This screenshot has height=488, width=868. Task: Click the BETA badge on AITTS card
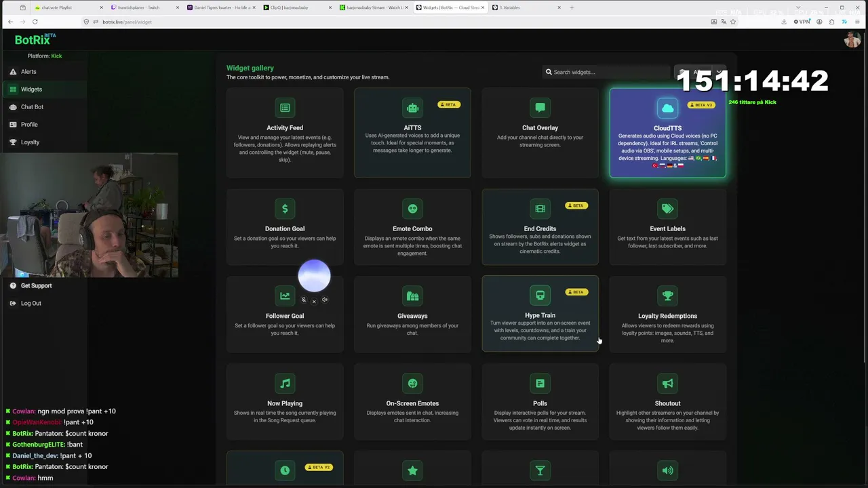[x=449, y=104]
